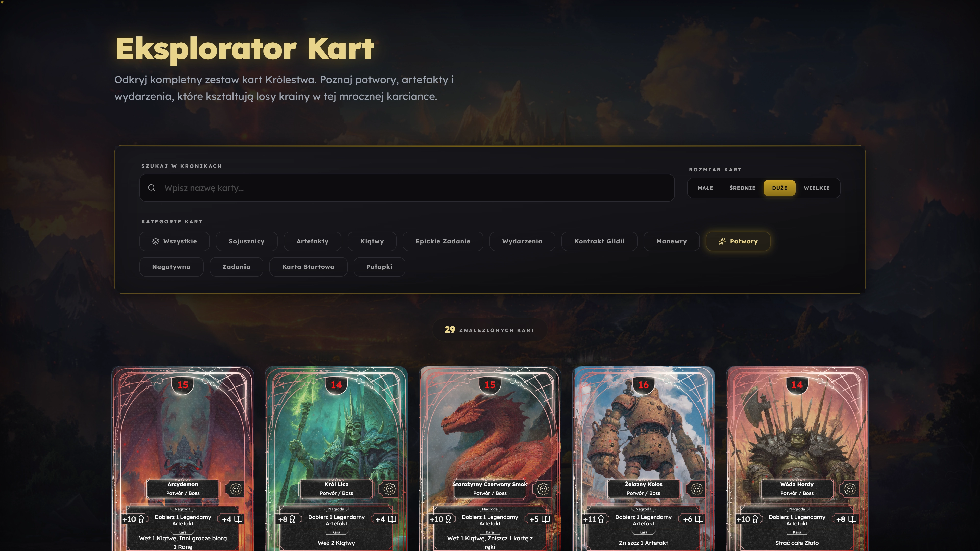Viewport: 980px width, 551px height.
Task: Open the Żelazny Kolos card thumbnail
Action: 643,458
